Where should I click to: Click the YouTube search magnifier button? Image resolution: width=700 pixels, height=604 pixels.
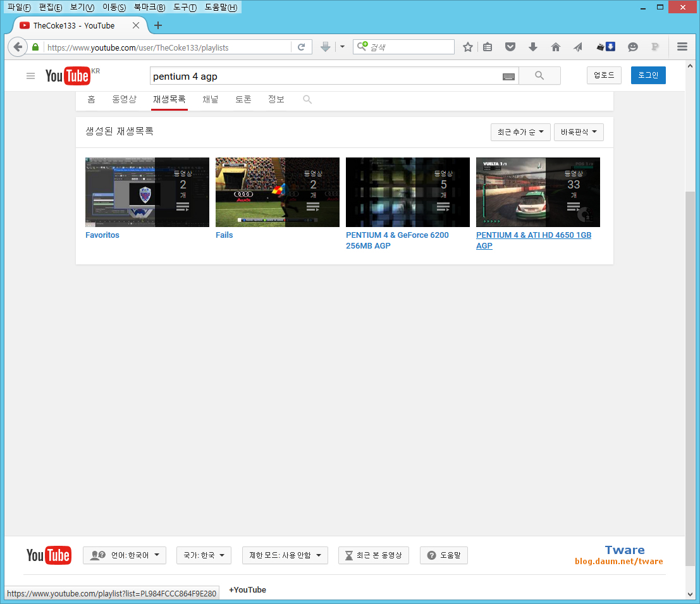[539, 76]
